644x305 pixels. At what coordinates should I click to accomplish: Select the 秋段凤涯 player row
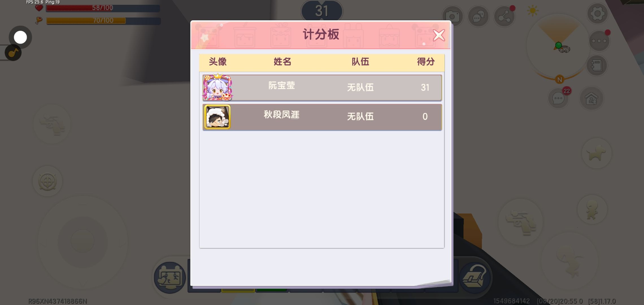(x=322, y=117)
